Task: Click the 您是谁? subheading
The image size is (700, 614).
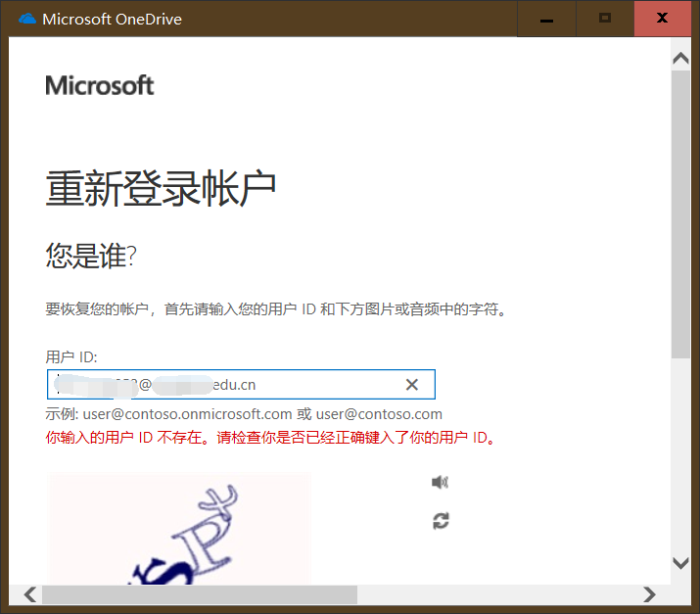Action: pyautogui.click(x=91, y=256)
